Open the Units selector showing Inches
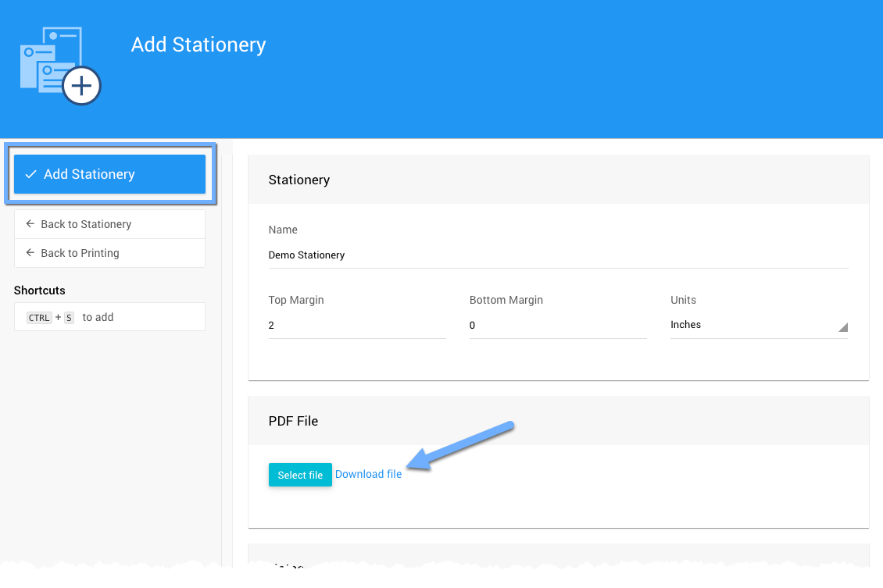The image size is (883, 588). pyautogui.click(x=750, y=325)
